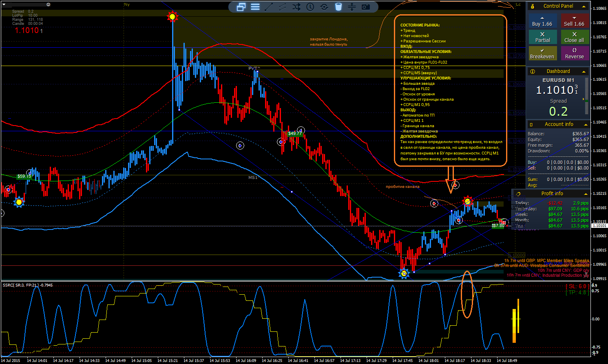The height and width of the screenshot is (364, 608).
Task: Click the 1.10101 current price tag on axis
Action: (x=599, y=226)
